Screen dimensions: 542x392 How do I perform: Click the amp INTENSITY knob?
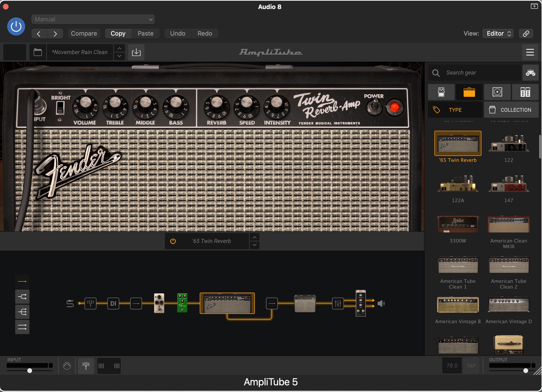(x=277, y=107)
